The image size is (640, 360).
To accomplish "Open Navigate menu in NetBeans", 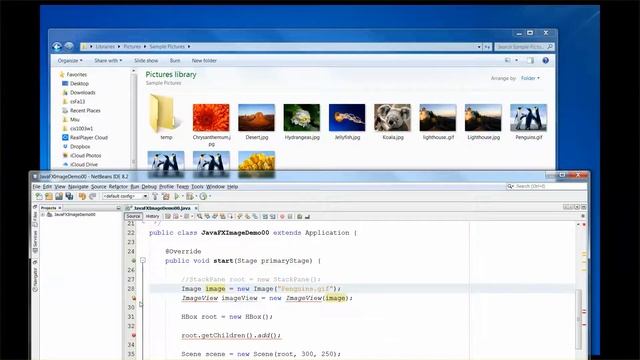I will 78,187.
